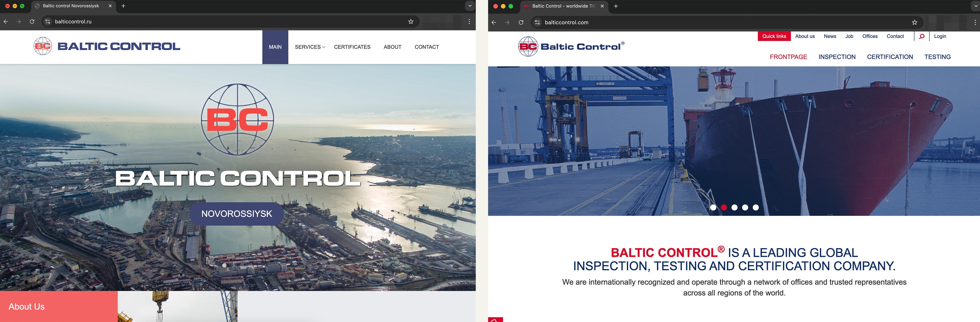Select FRONTPAGE navigation item

tap(788, 57)
